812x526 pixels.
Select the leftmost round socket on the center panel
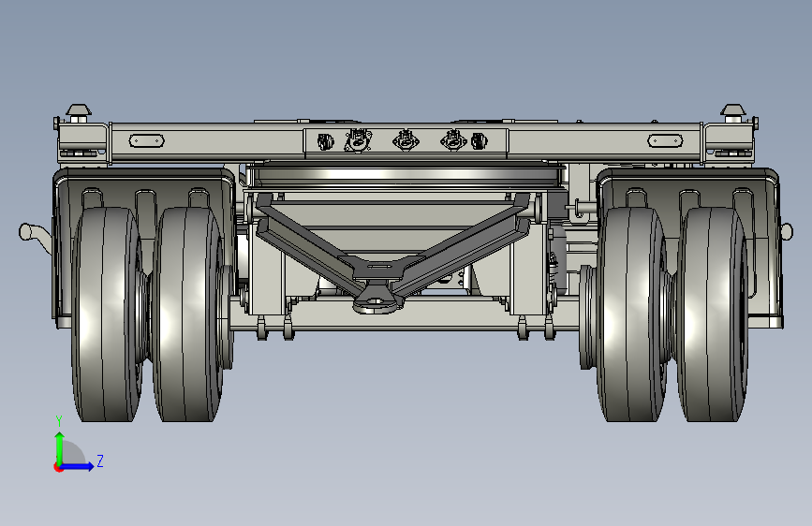point(325,141)
